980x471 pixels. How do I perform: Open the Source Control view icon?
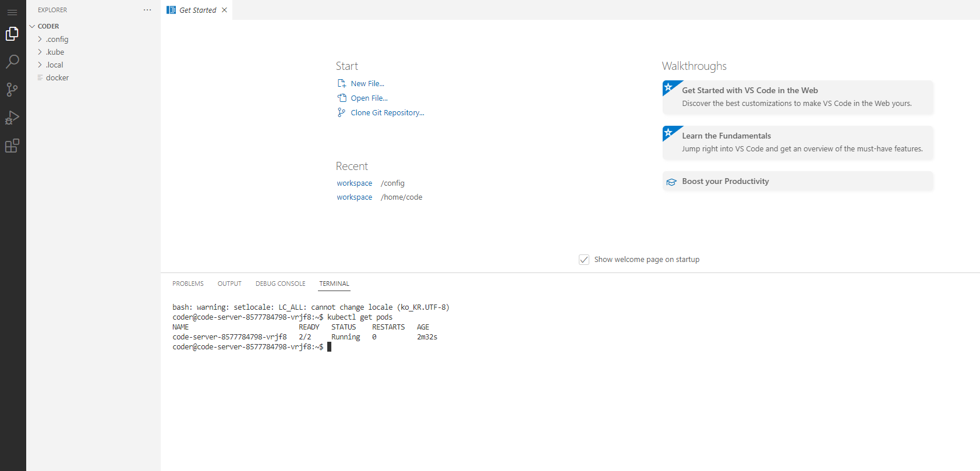point(12,90)
